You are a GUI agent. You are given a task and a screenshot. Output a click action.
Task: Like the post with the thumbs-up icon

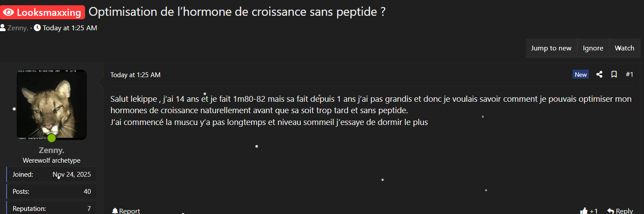tap(584, 211)
